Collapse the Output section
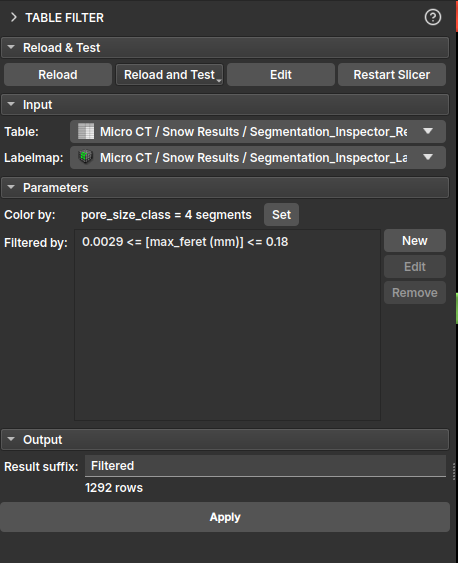Screen dimensions: 458x563 (x=11, y=439)
